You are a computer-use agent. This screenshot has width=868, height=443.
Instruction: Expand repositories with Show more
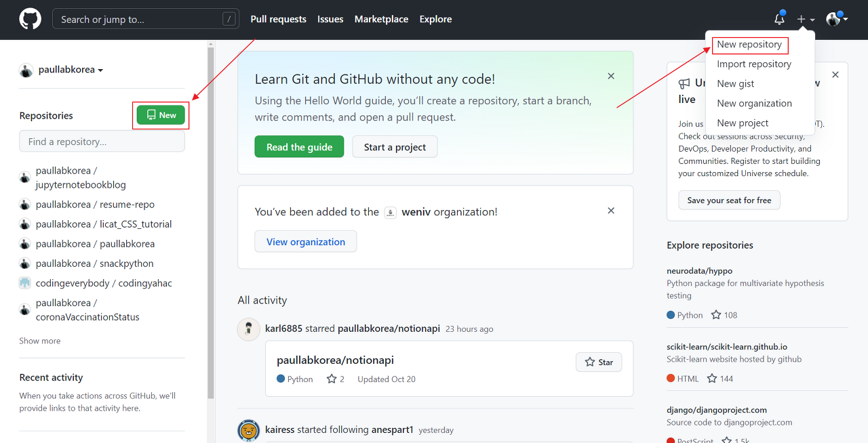click(x=40, y=341)
